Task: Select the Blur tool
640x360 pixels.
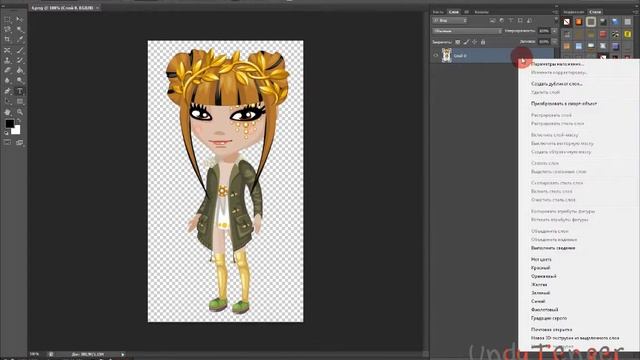Action: tap(7, 81)
